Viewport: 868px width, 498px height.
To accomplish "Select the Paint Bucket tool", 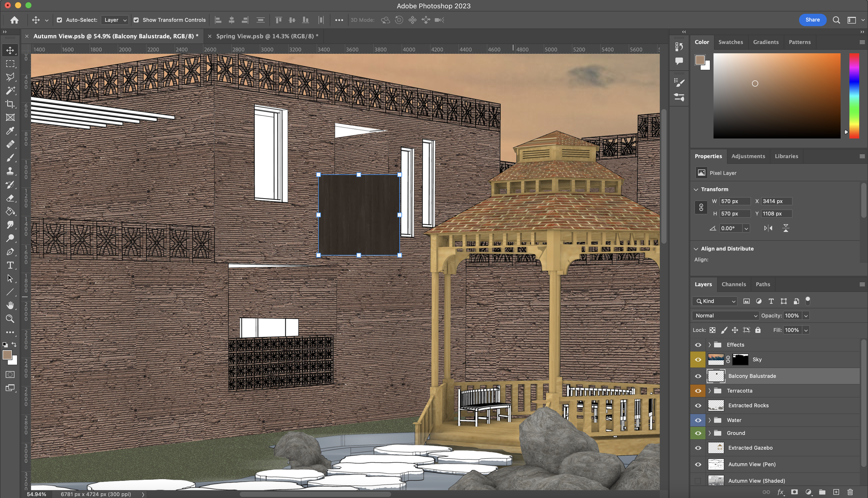I will 10,211.
